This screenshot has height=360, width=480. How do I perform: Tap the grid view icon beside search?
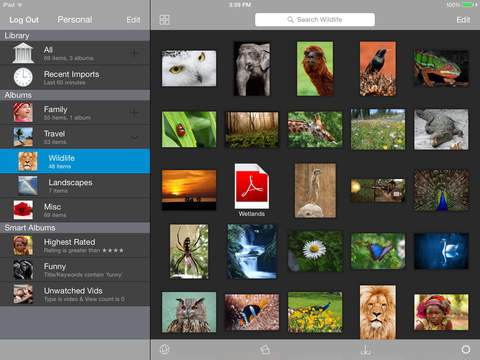[164, 20]
